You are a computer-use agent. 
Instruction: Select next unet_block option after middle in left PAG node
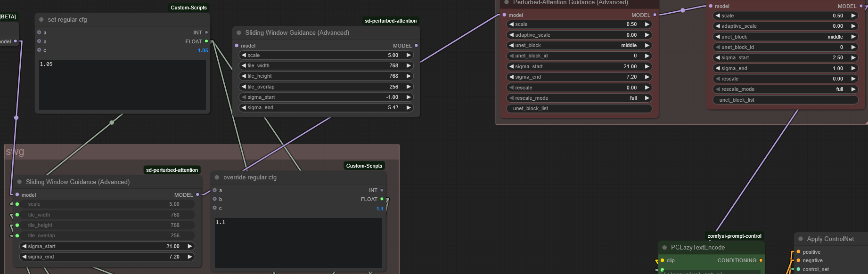[x=647, y=45]
